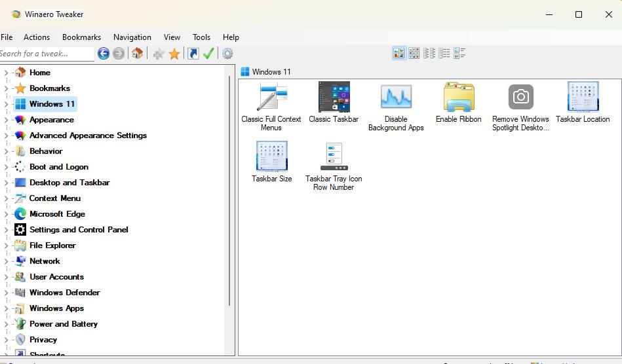
Task: Select Network in the tree
Action: point(45,261)
